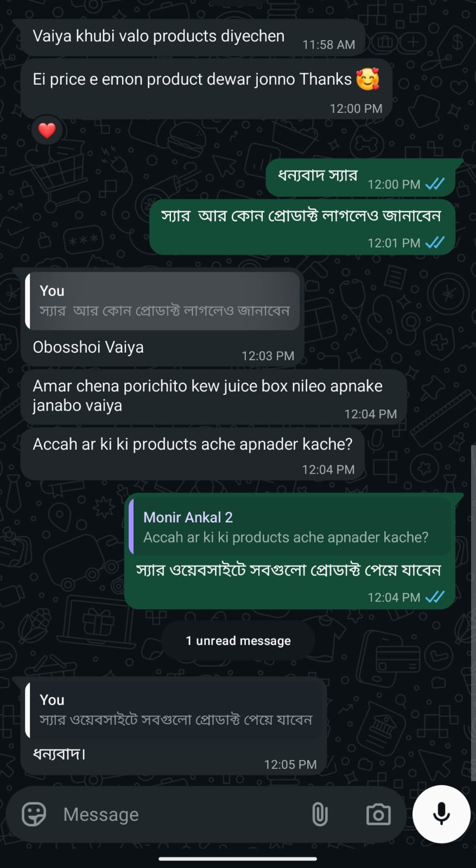Image resolution: width=476 pixels, height=868 pixels.
Task: Click the 12:05 PM timestamp on the last message
Action: [x=290, y=764]
